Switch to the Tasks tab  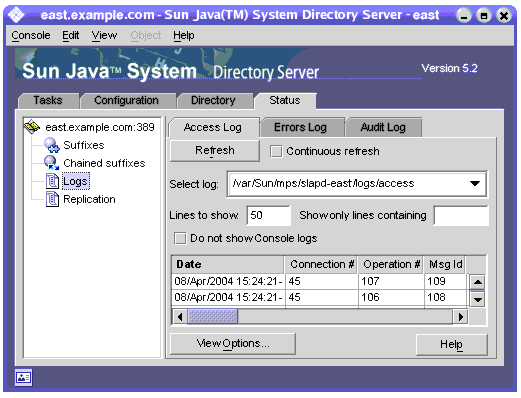click(48, 100)
